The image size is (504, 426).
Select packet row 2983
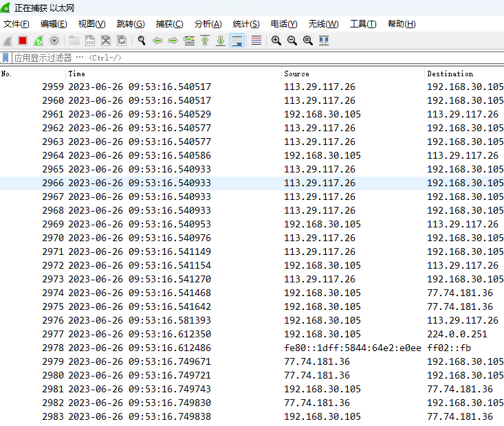[252, 416]
